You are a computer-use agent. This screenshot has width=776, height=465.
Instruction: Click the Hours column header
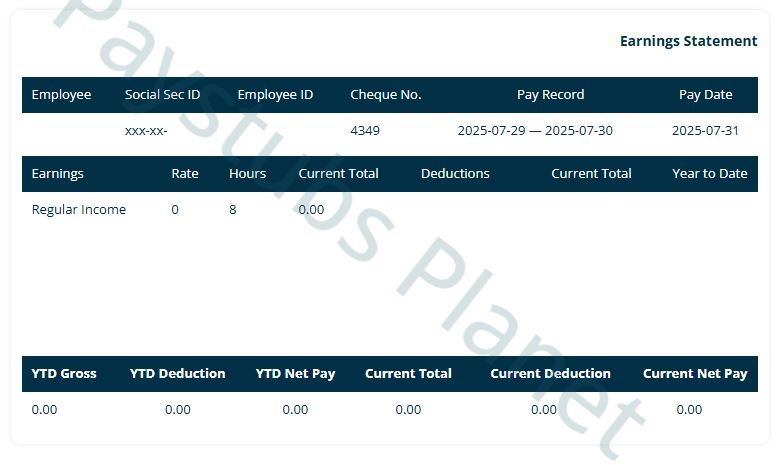tap(247, 174)
